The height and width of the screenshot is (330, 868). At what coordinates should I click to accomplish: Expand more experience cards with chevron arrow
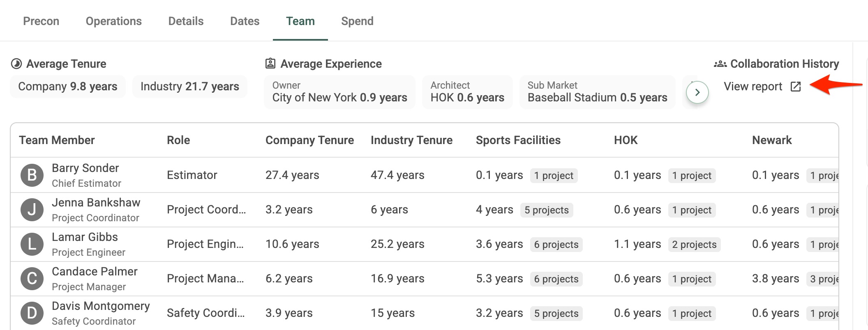pyautogui.click(x=697, y=92)
